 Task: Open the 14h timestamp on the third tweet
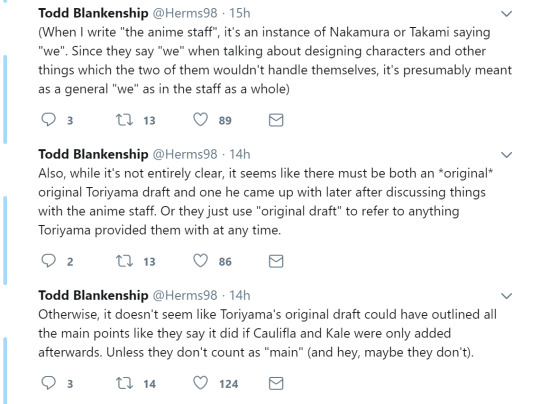click(x=240, y=296)
